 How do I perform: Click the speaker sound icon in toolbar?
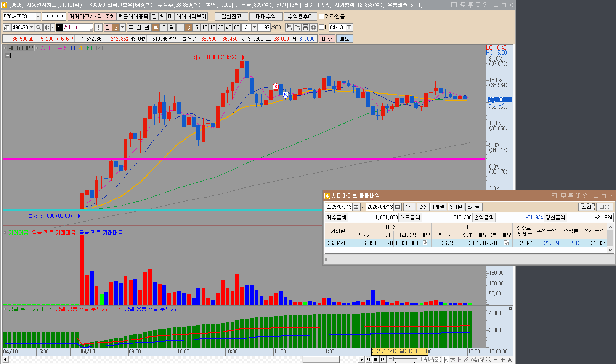(46, 27)
